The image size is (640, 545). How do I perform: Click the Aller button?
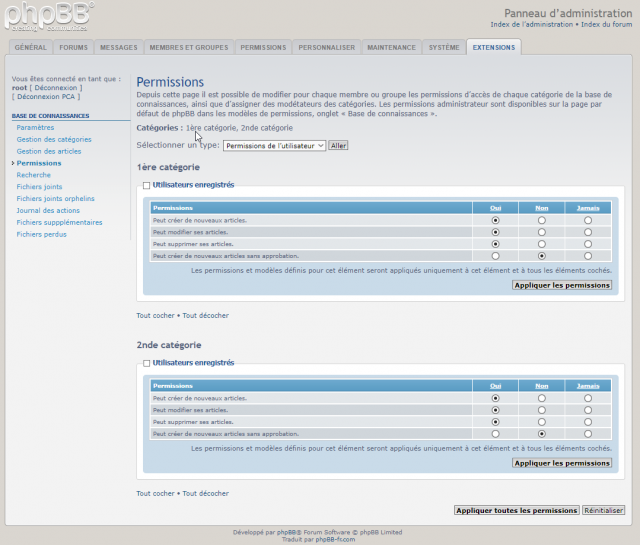click(338, 145)
